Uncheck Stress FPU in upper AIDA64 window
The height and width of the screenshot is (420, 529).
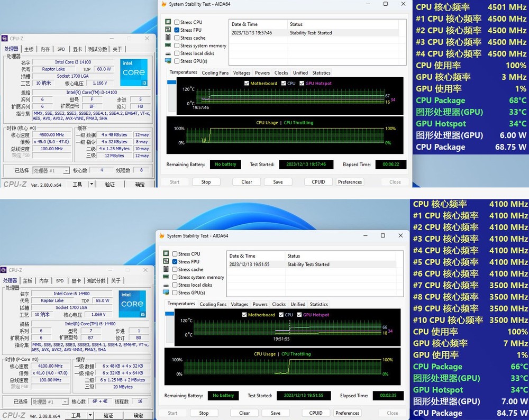[x=177, y=30]
